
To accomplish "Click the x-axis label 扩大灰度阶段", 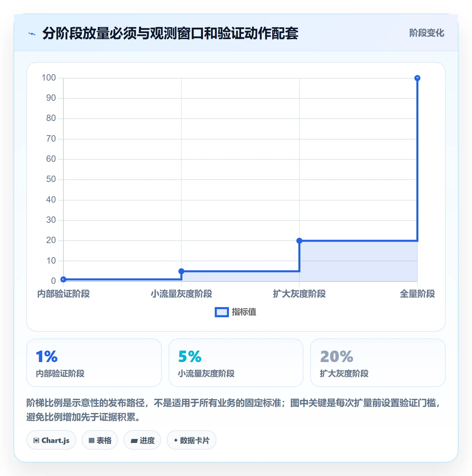I will (299, 294).
